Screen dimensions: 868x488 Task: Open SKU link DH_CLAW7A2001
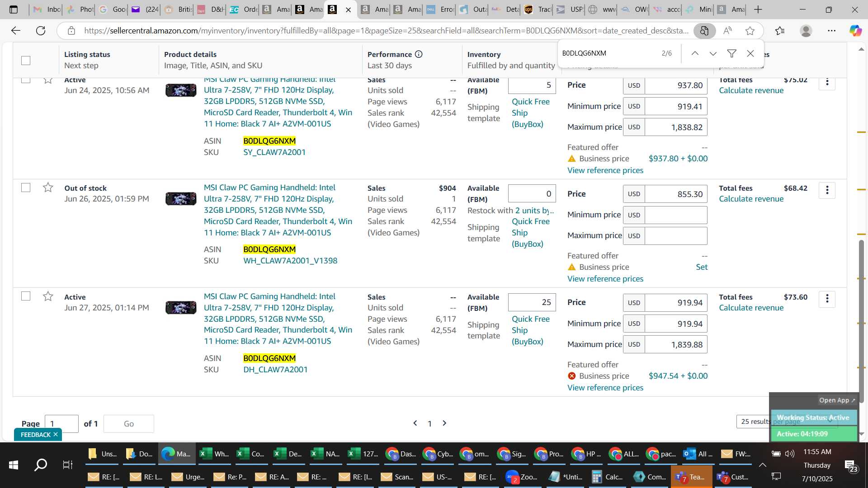tap(275, 370)
